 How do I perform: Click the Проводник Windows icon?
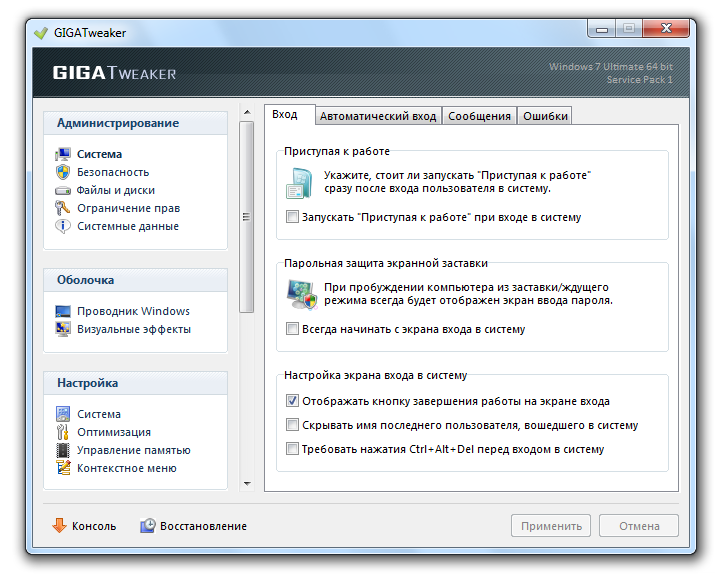point(63,311)
